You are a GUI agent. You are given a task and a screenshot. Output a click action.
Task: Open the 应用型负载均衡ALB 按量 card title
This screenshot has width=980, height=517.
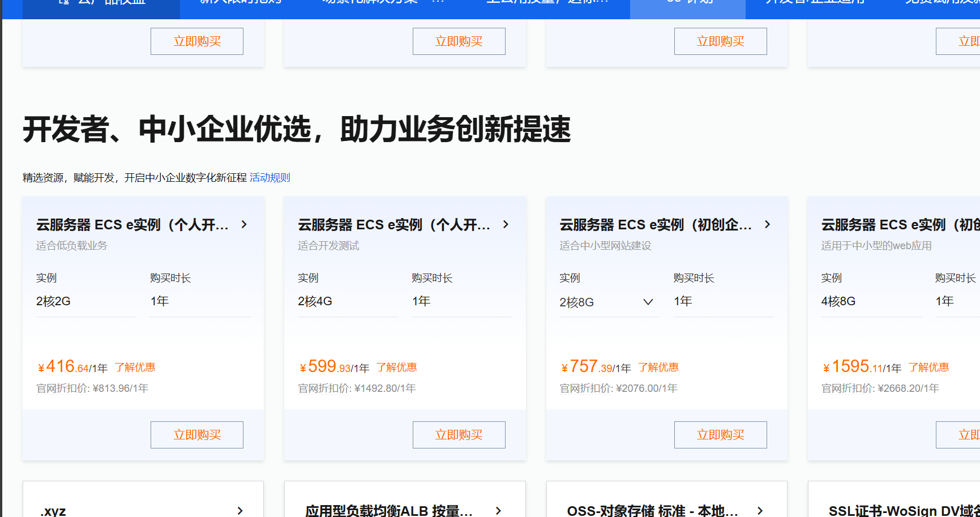[x=389, y=511]
